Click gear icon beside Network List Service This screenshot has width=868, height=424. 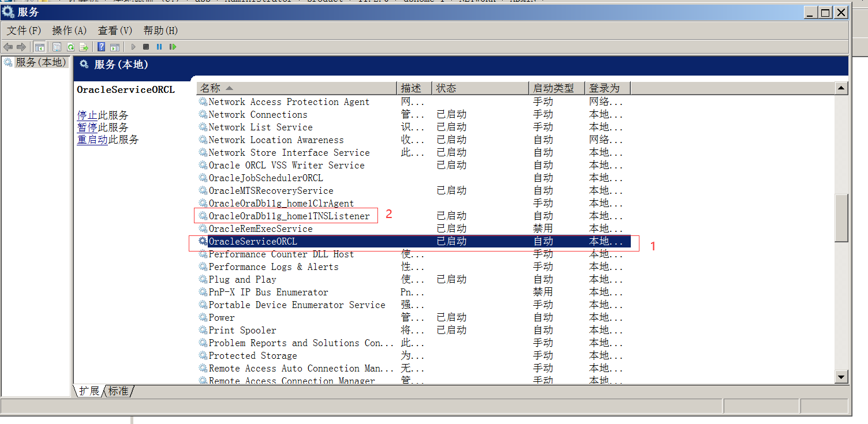(x=203, y=127)
